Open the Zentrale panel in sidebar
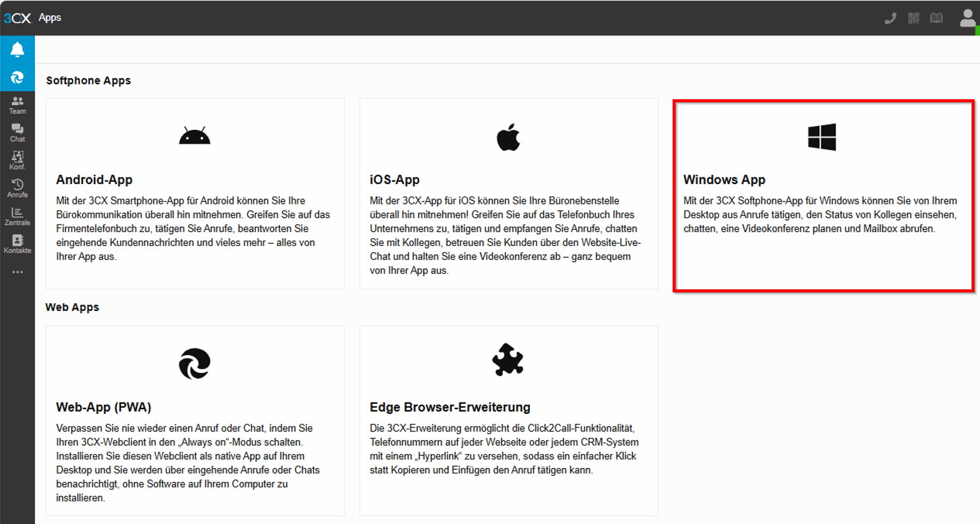This screenshot has width=980, height=524. 17,217
